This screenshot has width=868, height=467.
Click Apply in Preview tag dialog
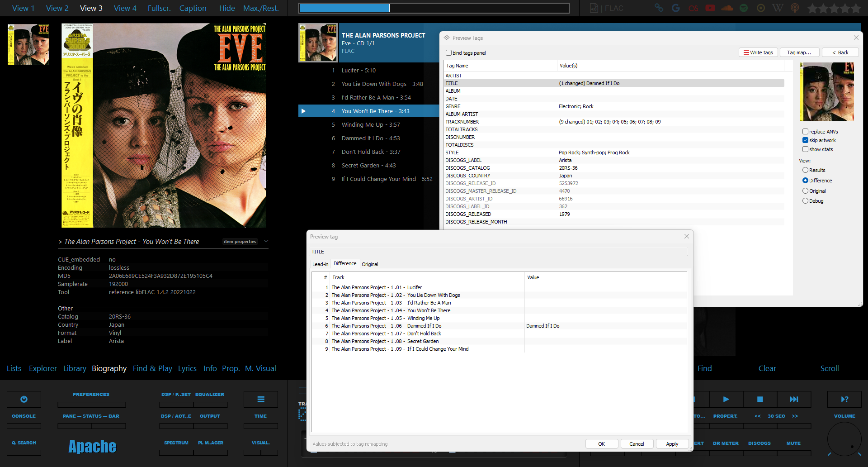[672, 444]
